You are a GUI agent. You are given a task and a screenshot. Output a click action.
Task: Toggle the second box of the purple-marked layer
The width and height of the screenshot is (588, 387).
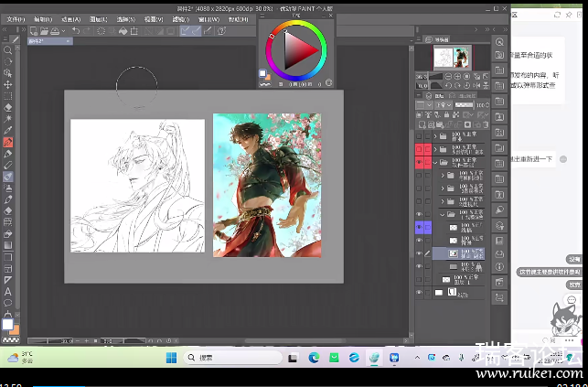[x=428, y=227]
